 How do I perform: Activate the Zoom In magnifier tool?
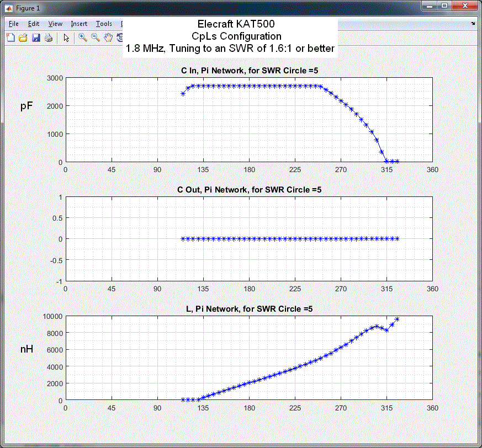(82, 38)
